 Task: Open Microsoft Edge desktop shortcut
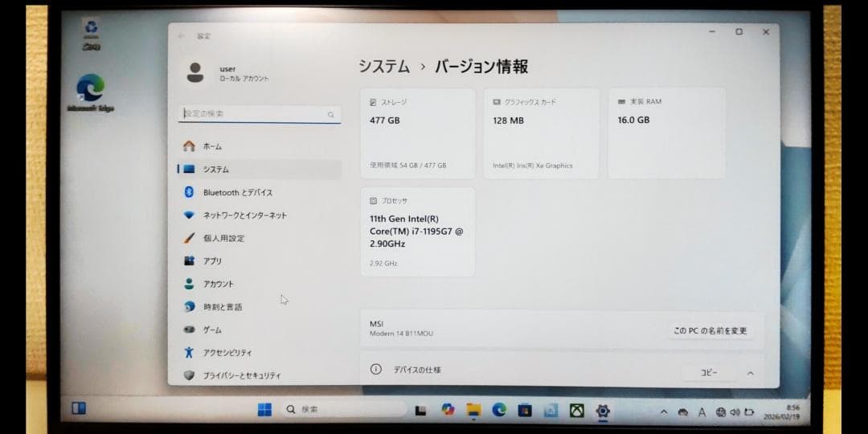pos(91,93)
